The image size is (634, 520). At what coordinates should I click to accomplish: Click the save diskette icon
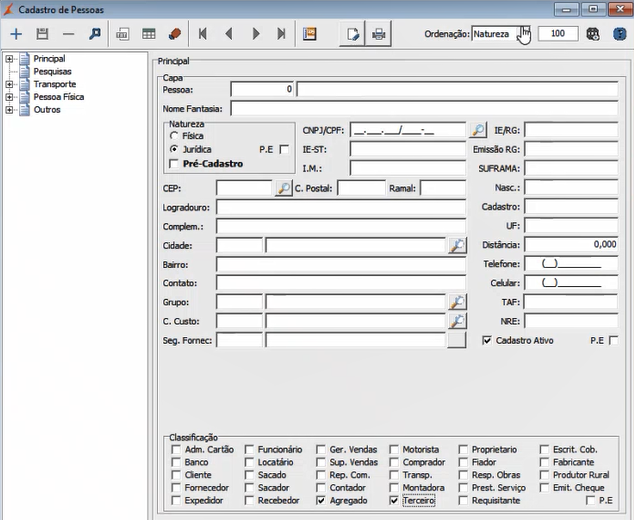pyautogui.click(x=42, y=34)
